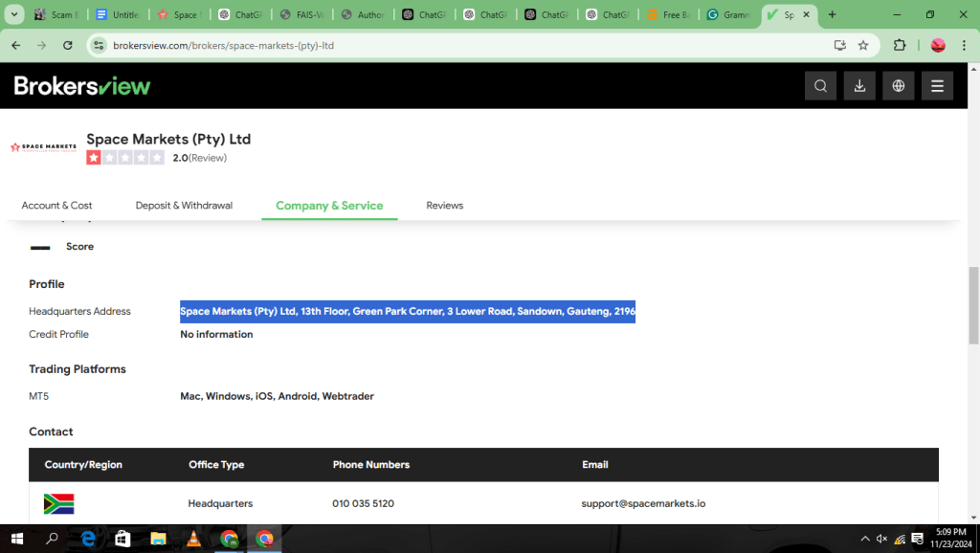Click the site information icon in address bar
The width and height of the screenshot is (980, 553).
pyautogui.click(x=99, y=45)
